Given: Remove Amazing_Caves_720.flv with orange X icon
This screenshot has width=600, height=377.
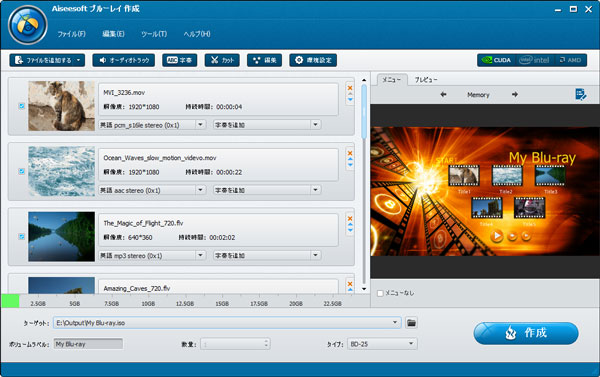Looking at the screenshot, I should click(x=350, y=284).
